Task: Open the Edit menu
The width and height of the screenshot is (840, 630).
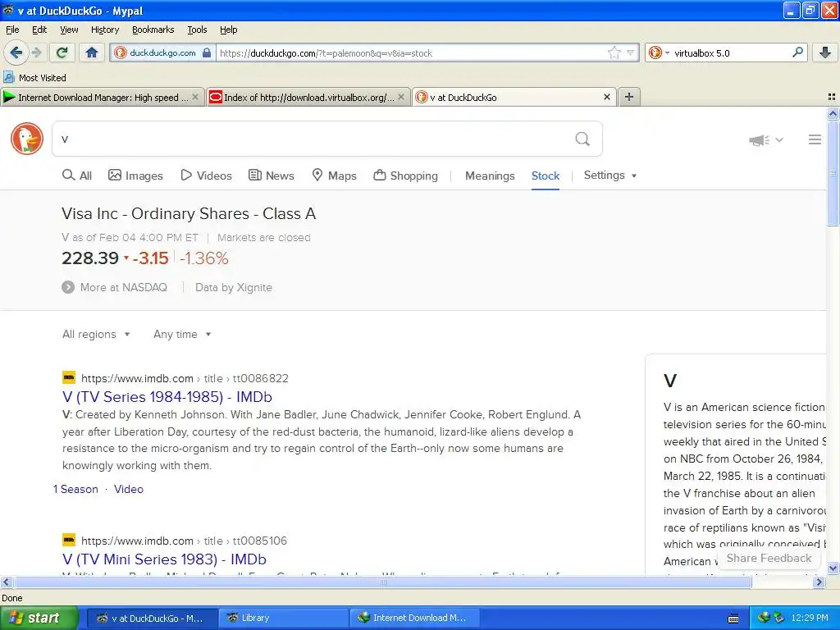Action: [39, 30]
